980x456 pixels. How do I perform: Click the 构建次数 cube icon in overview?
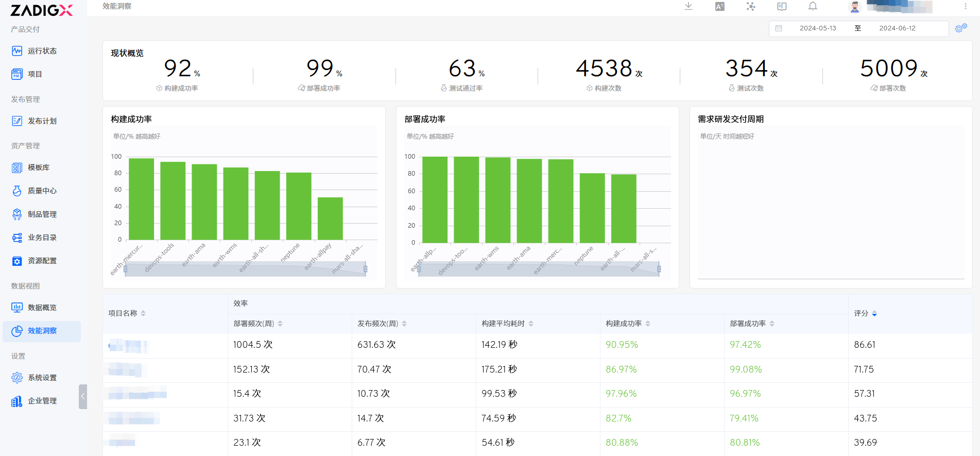click(590, 88)
